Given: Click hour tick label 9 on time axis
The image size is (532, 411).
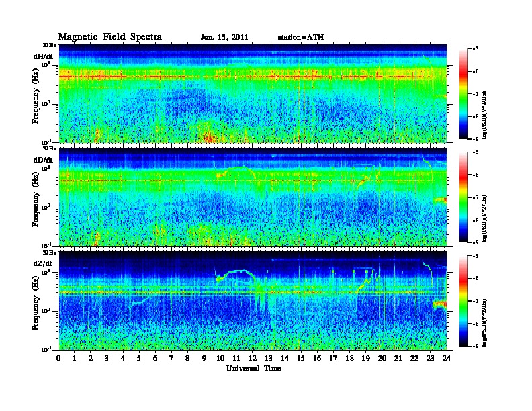Looking at the screenshot, I should [204, 358].
